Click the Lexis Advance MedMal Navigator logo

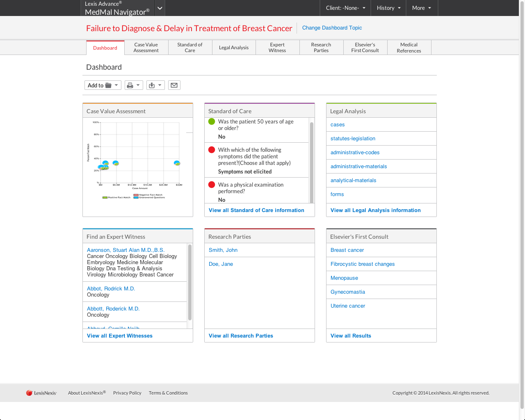click(117, 8)
